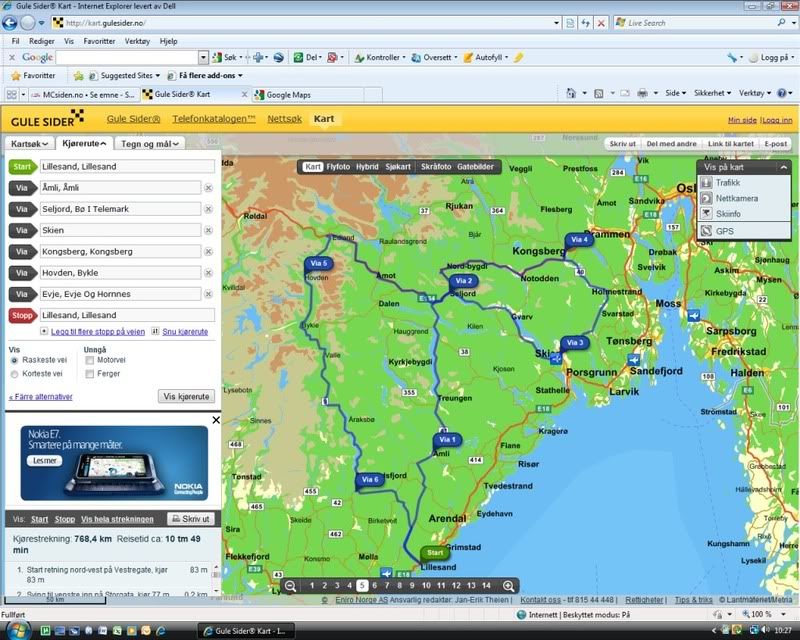
Task: Remove the Skien via stop
Action: 209,230
